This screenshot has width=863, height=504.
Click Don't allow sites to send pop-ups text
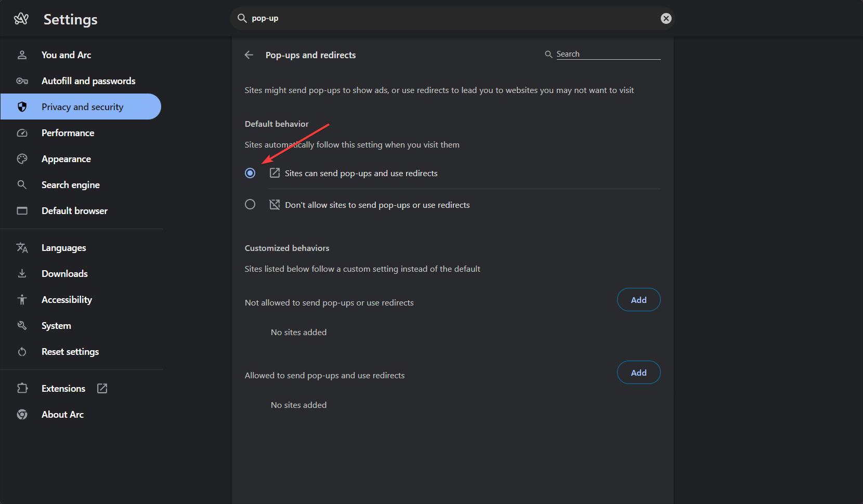(377, 205)
